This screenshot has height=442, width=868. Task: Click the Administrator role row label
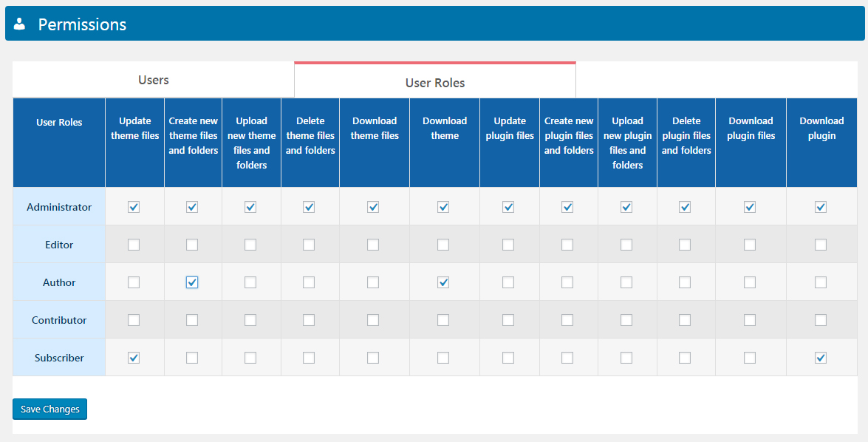coord(59,207)
